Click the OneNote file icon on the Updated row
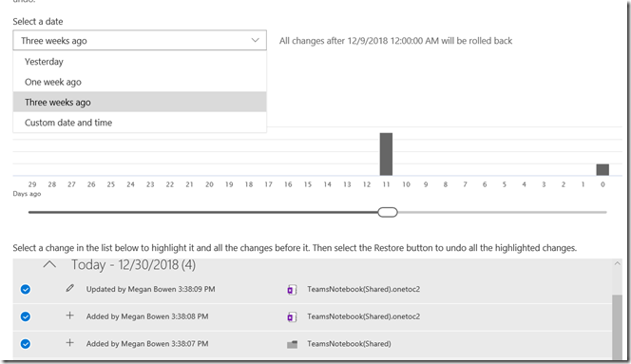The width and height of the screenshot is (631, 364). tap(292, 290)
